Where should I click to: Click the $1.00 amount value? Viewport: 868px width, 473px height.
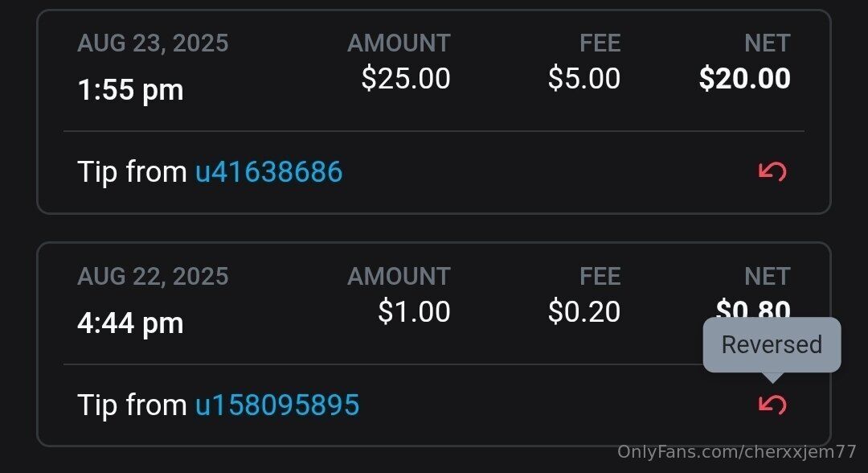click(x=414, y=311)
